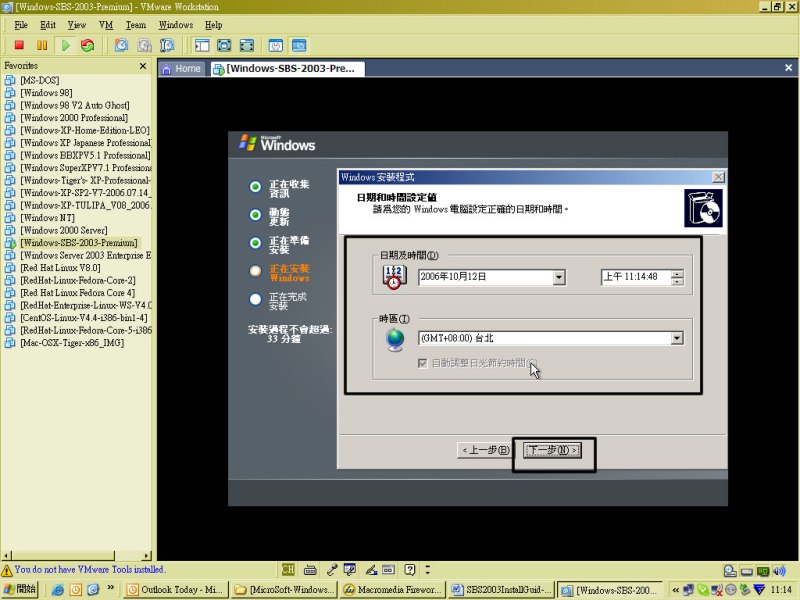Click the time spinner up arrow
The image size is (800, 600).
(x=677, y=274)
